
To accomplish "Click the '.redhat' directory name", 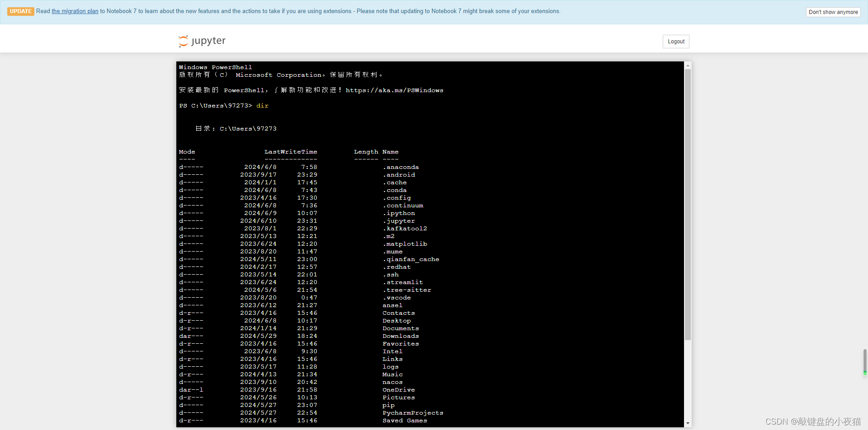I will click(x=396, y=267).
